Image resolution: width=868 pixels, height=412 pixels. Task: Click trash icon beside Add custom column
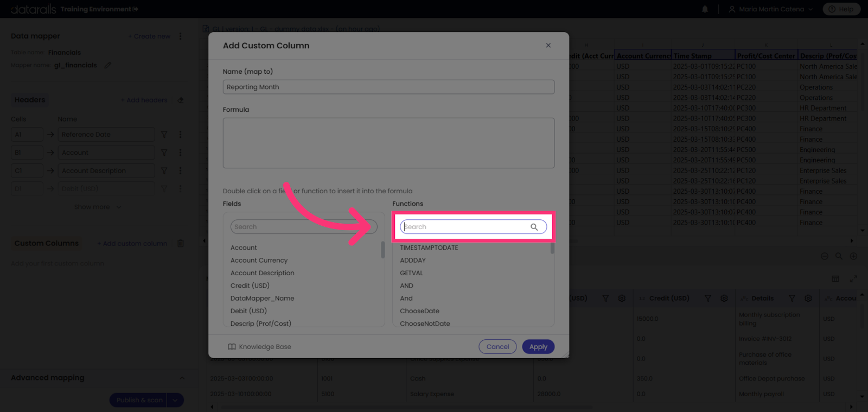(x=181, y=244)
